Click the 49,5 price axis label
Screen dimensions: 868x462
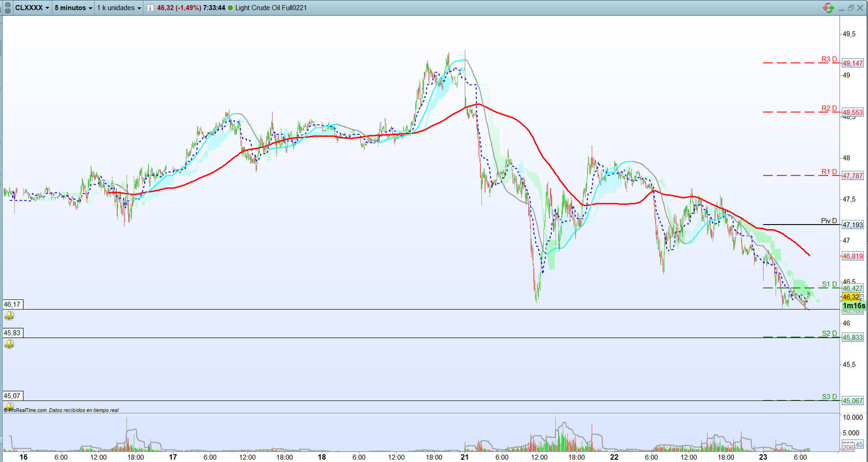tap(849, 34)
